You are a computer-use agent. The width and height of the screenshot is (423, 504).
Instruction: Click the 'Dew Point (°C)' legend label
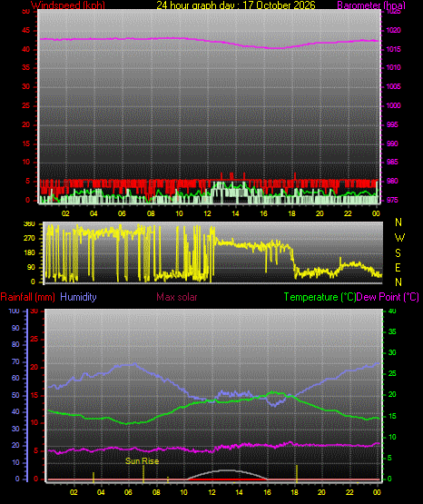(x=388, y=297)
